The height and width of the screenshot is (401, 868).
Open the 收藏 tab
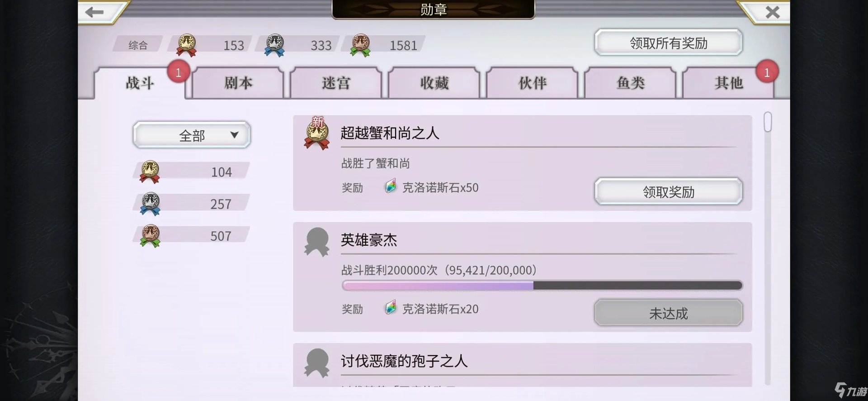(434, 83)
